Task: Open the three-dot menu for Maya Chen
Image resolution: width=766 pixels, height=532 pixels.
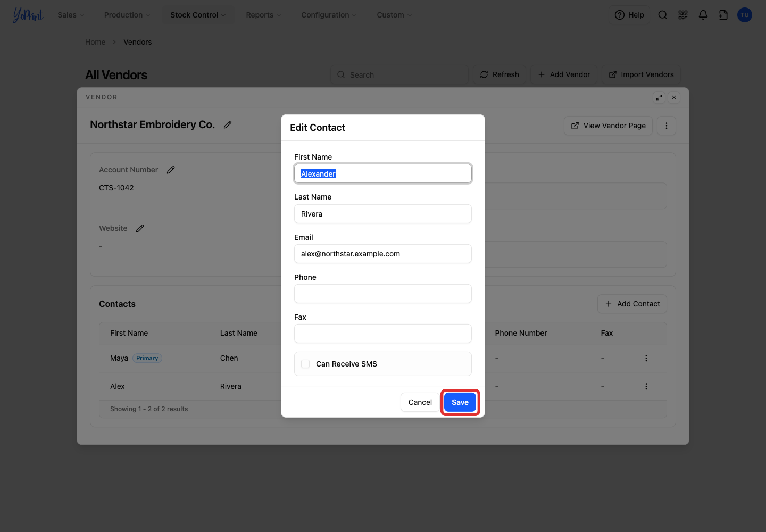Action: pyautogui.click(x=646, y=358)
